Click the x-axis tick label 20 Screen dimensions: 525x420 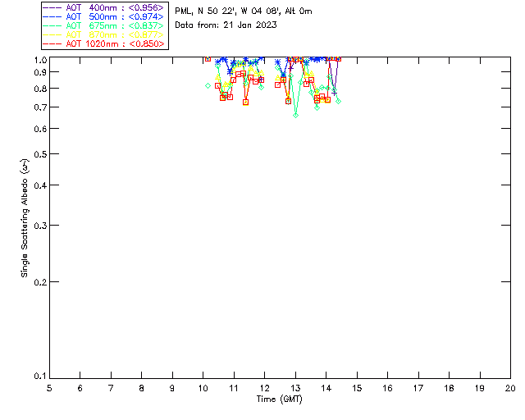[x=510, y=389]
